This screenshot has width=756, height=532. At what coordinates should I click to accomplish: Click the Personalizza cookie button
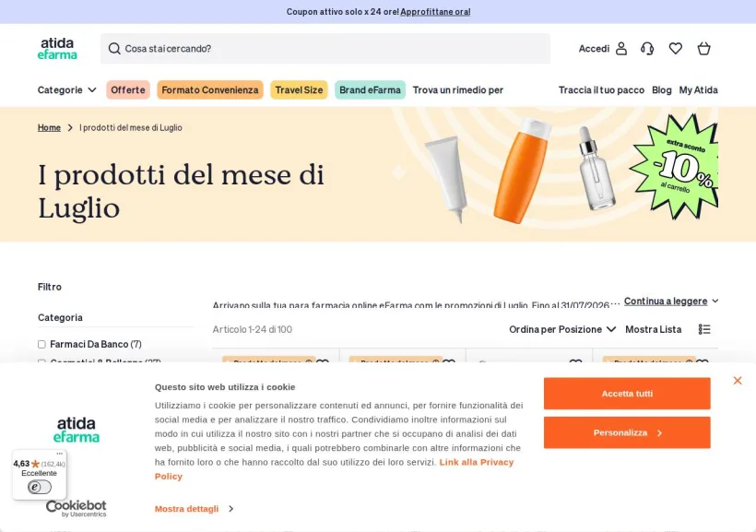pyautogui.click(x=627, y=432)
